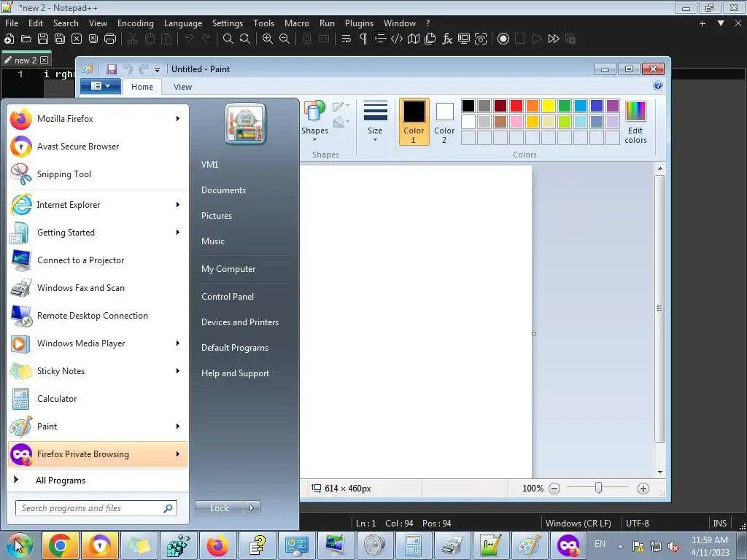
Task: Click Search programs and files box
Action: (x=96, y=508)
